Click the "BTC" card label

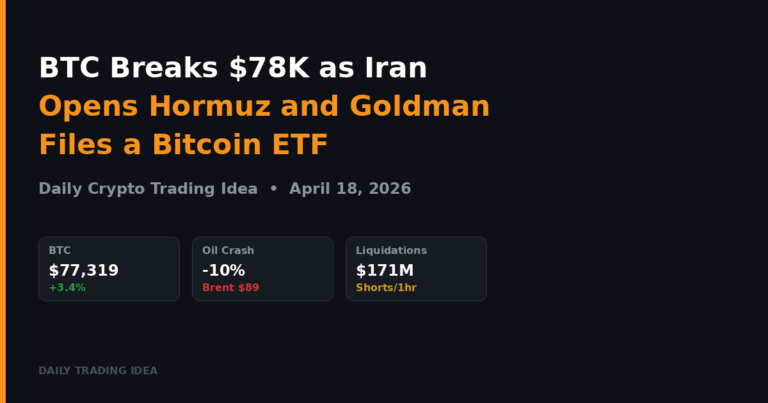(x=60, y=250)
